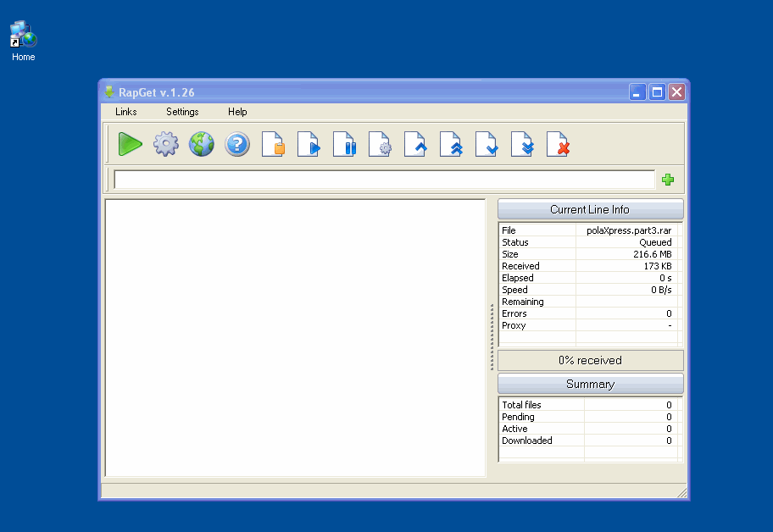Move link to top with double up-arrow icon
This screenshot has height=532, width=773.
451,144
